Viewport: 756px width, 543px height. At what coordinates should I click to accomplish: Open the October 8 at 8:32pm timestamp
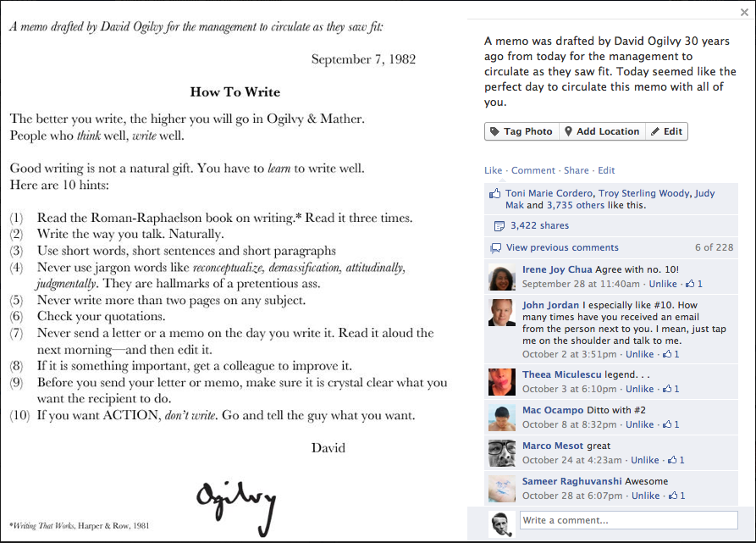[570, 425]
